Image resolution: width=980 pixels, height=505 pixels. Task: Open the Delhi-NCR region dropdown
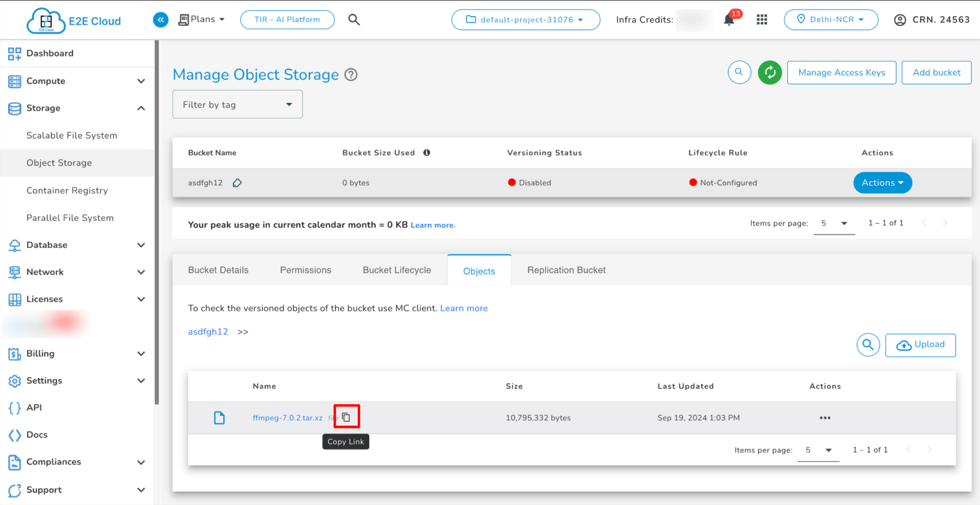pos(830,20)
